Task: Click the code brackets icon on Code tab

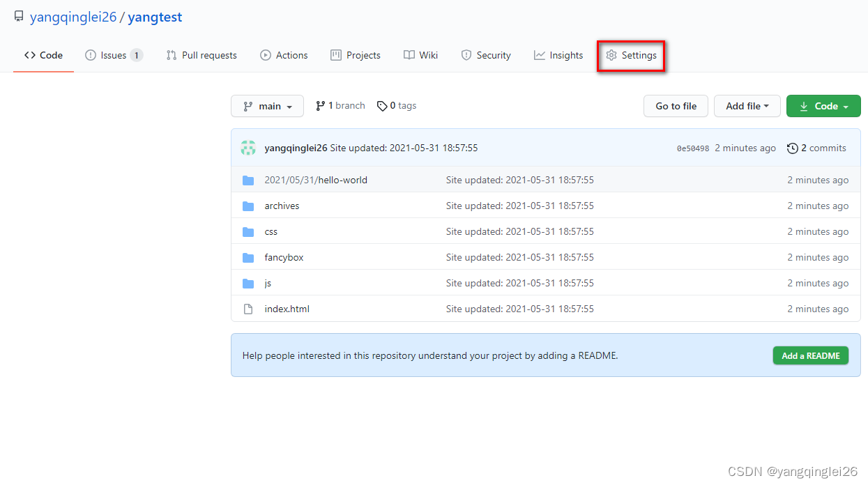Action: (x=29, y=55)
